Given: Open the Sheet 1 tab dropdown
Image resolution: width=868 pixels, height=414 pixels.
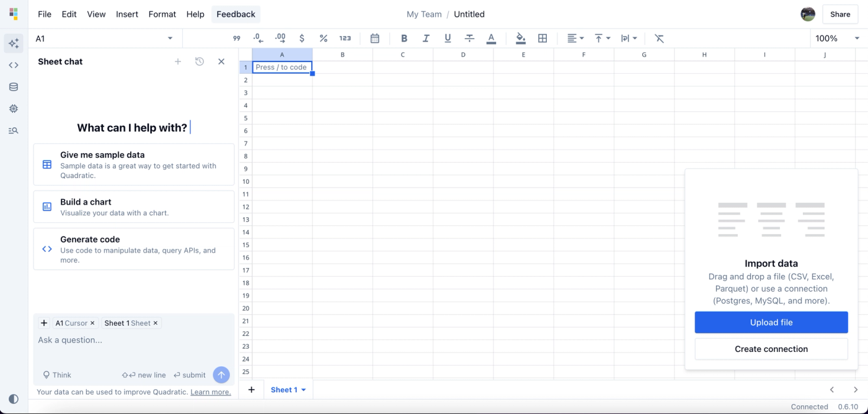Looking at the screenshot, I should click(303, 389).
